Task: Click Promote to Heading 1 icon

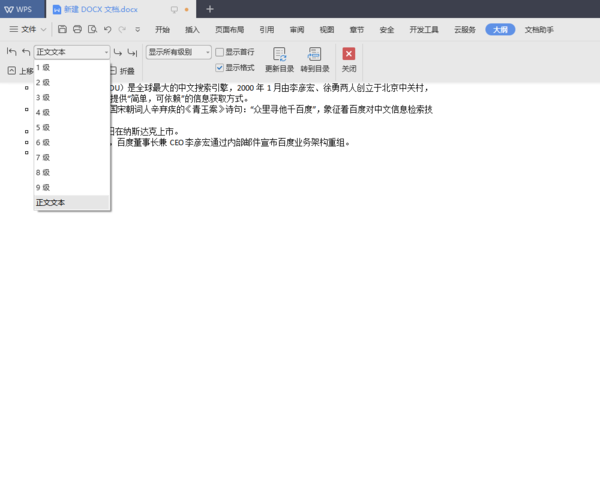Action: click(11, 52)
